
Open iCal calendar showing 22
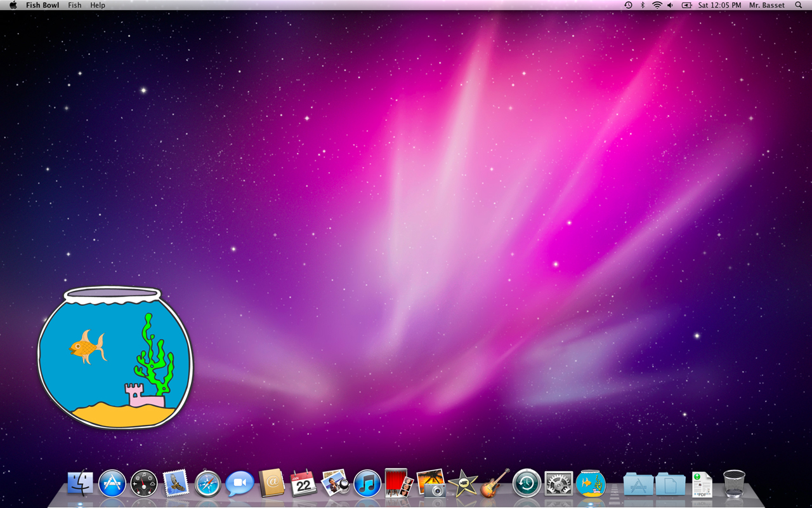tap(303, 484)
